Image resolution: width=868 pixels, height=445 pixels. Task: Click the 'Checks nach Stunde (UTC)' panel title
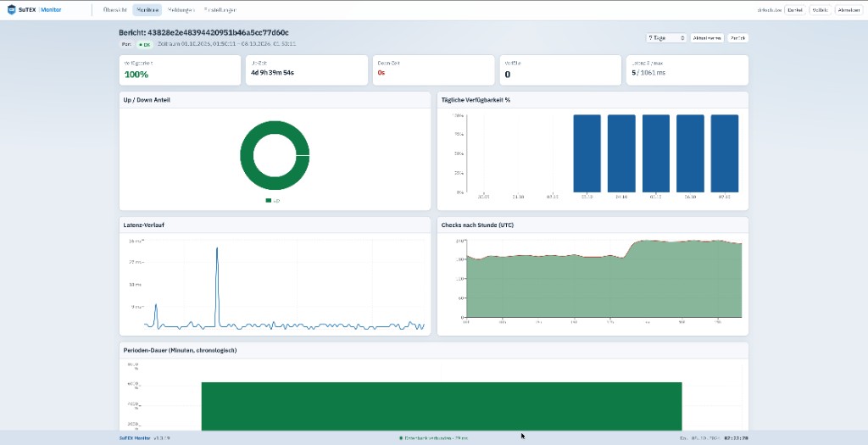pyautogui.click(x=478, y=225)
